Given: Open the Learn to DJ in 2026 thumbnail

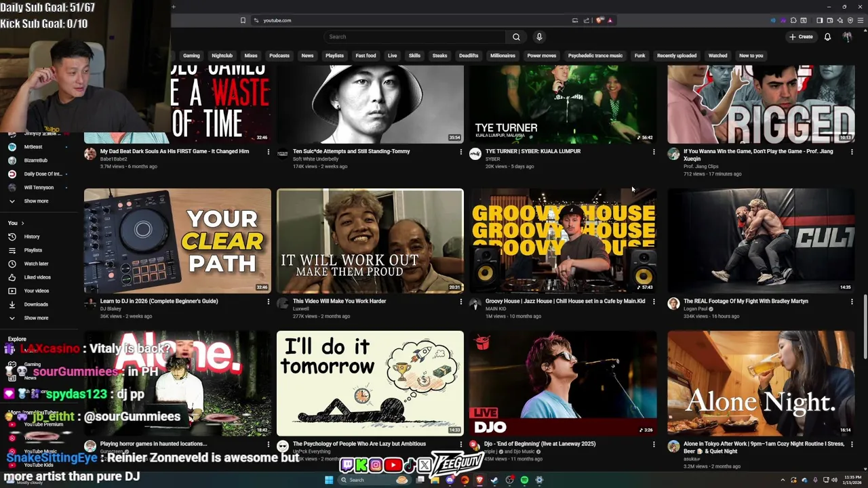Looking at the screenshot, I should point(177,241).
